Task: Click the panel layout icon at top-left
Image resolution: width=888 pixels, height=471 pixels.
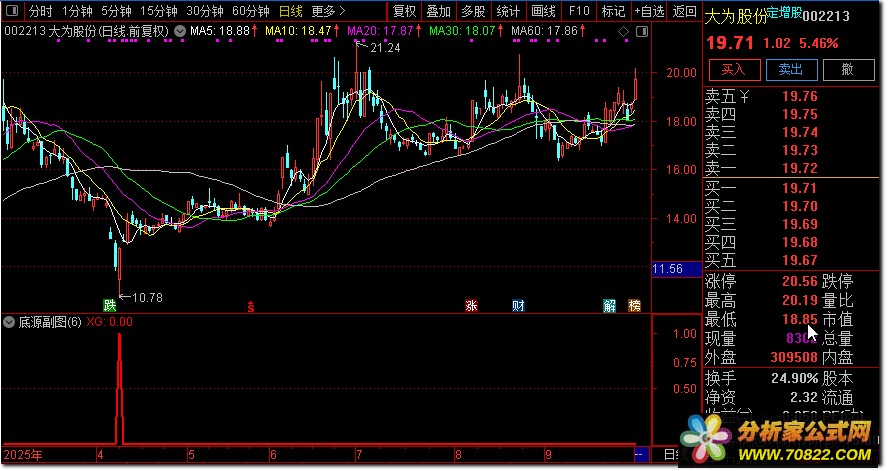Action: (12, 12)
